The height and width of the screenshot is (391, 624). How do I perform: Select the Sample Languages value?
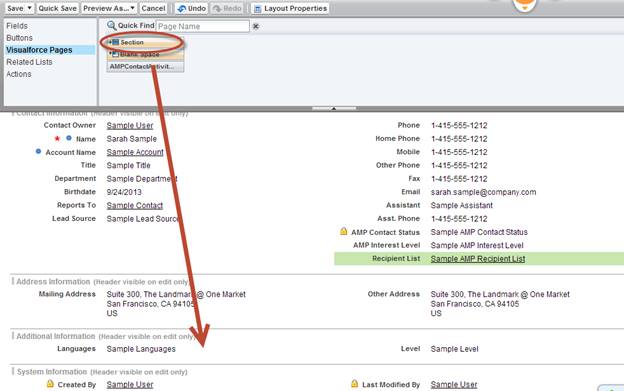[x=141, y=349]
